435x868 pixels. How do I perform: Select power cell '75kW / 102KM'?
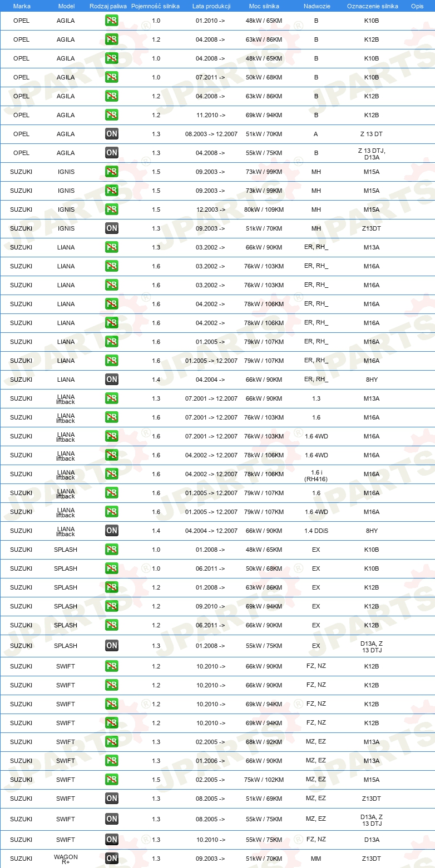[264, 780]
